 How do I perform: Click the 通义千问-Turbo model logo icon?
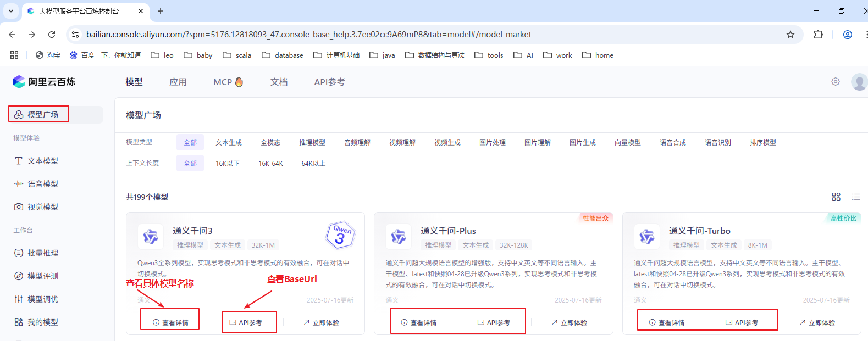[x=646, y=237]
